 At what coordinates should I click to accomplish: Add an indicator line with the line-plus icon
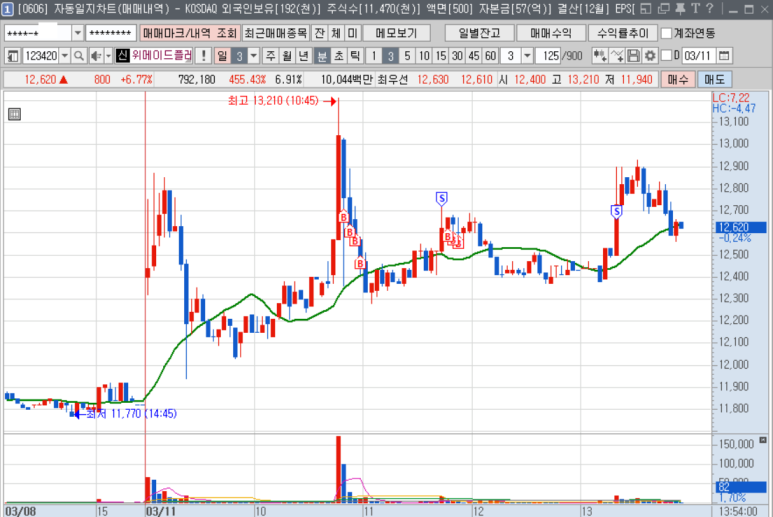(617, 56)
